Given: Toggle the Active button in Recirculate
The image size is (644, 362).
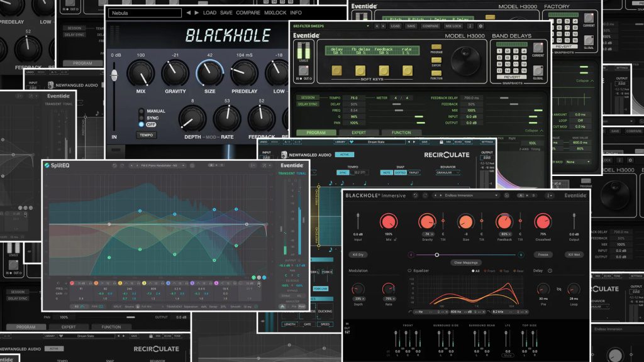Looking at the screenshot, I should click(x=343, y=154).
